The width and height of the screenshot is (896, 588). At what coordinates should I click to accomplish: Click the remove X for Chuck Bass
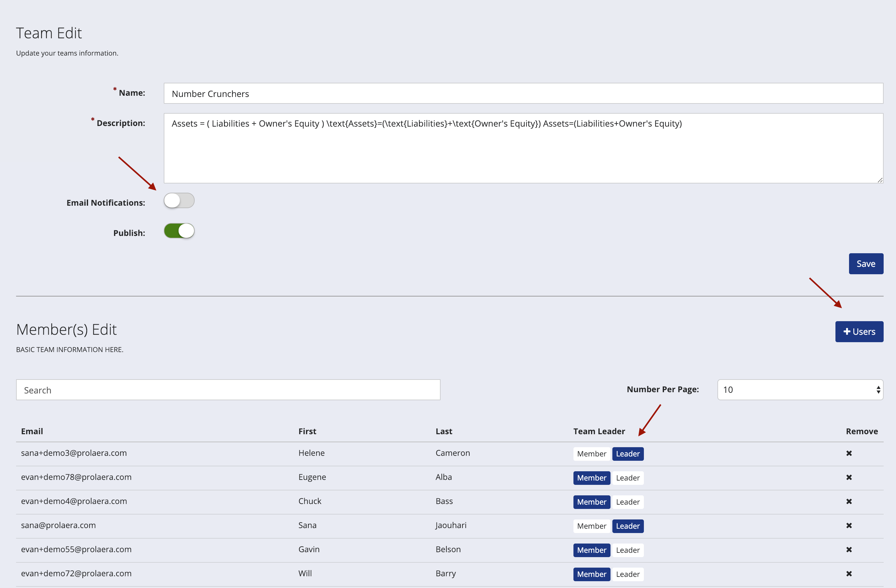849,502
